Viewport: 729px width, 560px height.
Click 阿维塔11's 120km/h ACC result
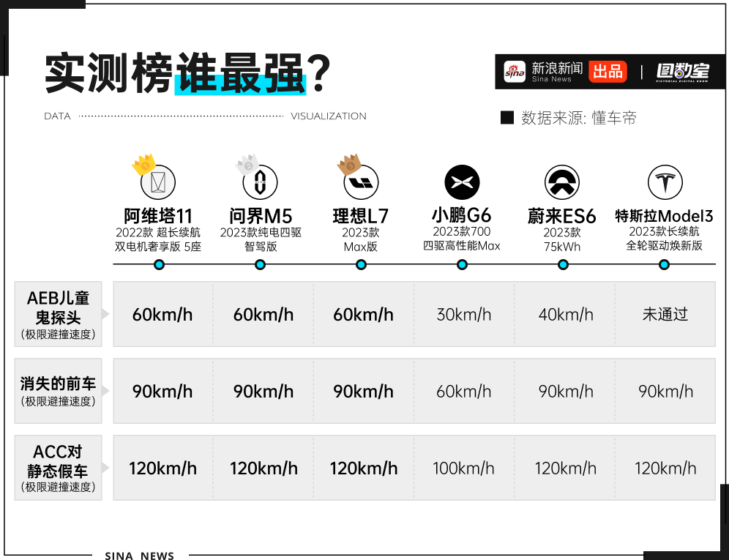point(162,468)
